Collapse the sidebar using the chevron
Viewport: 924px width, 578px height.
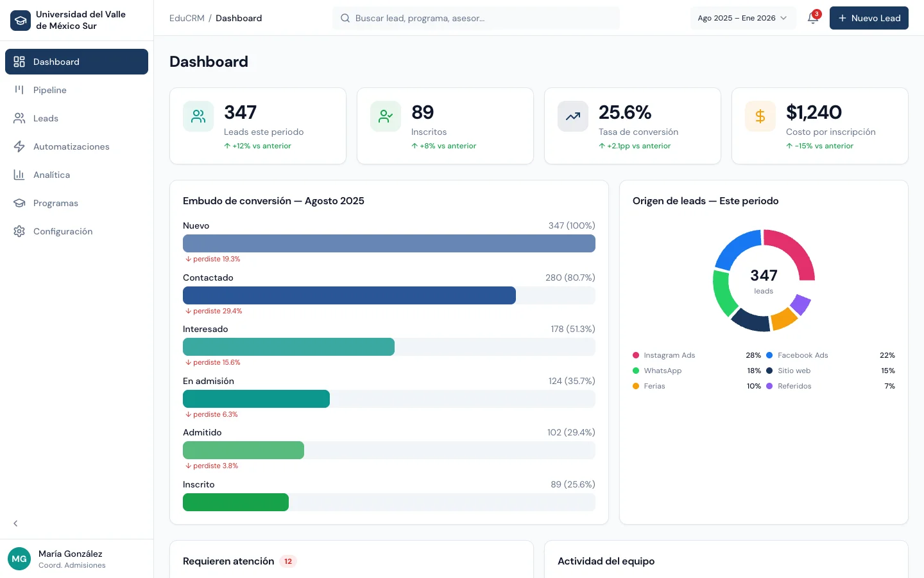(x=15, y=523)
